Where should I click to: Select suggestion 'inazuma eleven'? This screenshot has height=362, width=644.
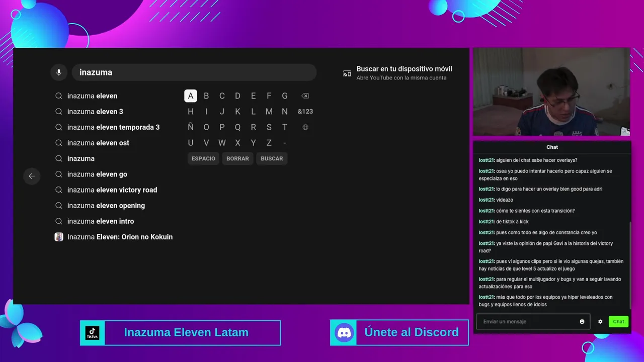click(x=92, y=96)
